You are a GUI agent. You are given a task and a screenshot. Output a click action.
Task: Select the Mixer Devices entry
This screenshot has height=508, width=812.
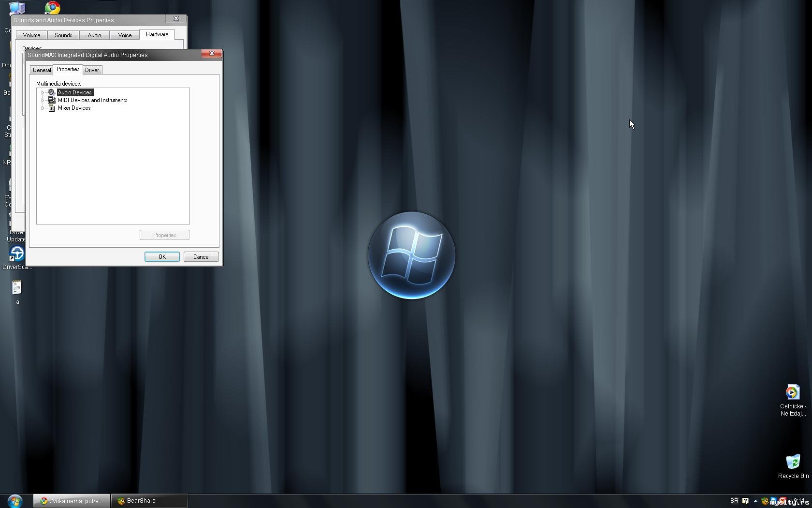(74, 108)
